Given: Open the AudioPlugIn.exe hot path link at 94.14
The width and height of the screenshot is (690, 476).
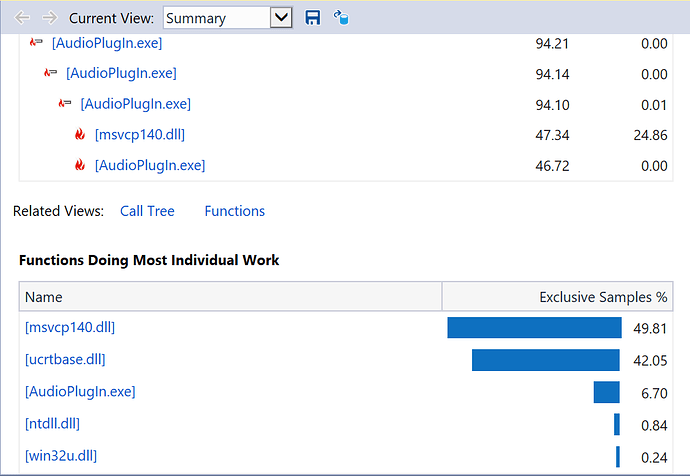Looking at the screenshot, I should click(x=121, y=73).
